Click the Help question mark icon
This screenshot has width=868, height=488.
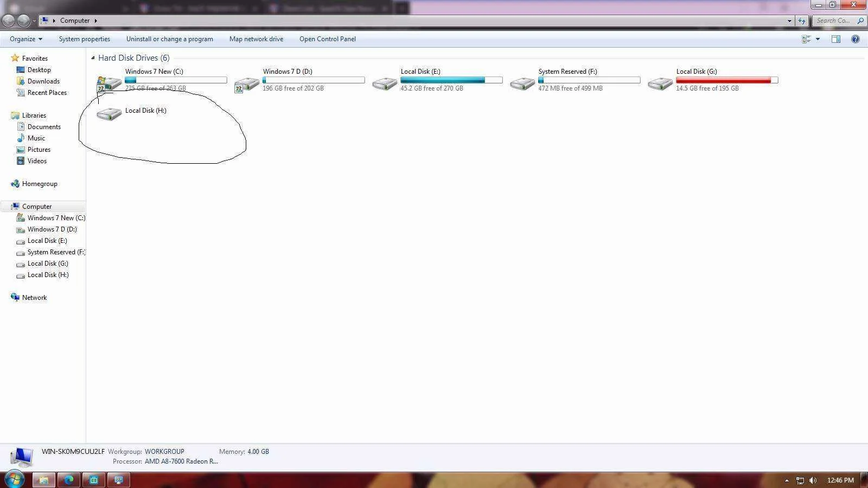[x=856, y=39]
